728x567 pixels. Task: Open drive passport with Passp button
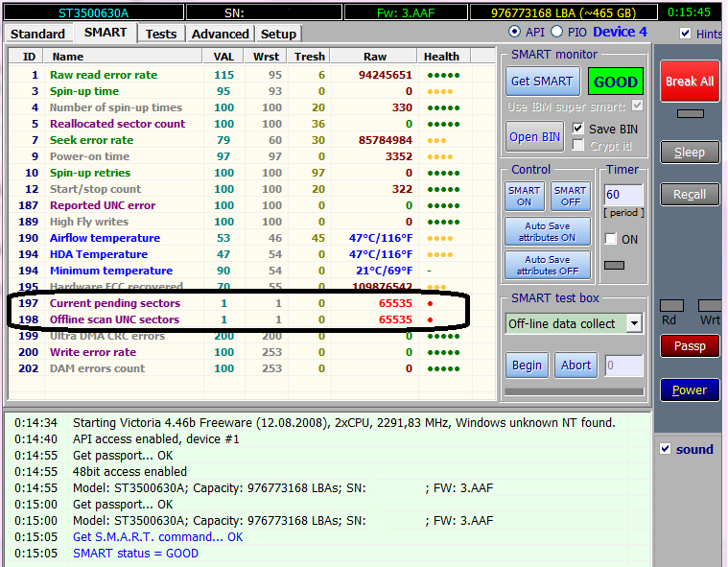click(689, 345)
